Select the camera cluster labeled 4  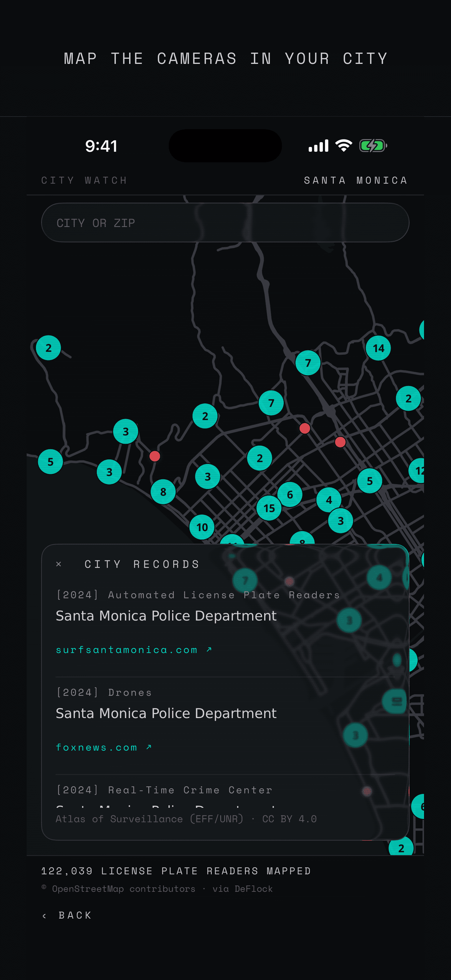tap(329, 500)
